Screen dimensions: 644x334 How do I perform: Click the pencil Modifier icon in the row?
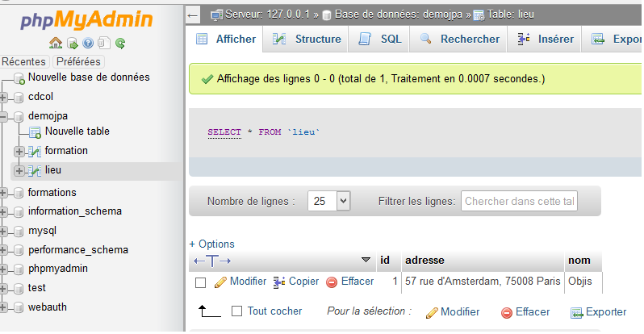click(x=220, y=282)
